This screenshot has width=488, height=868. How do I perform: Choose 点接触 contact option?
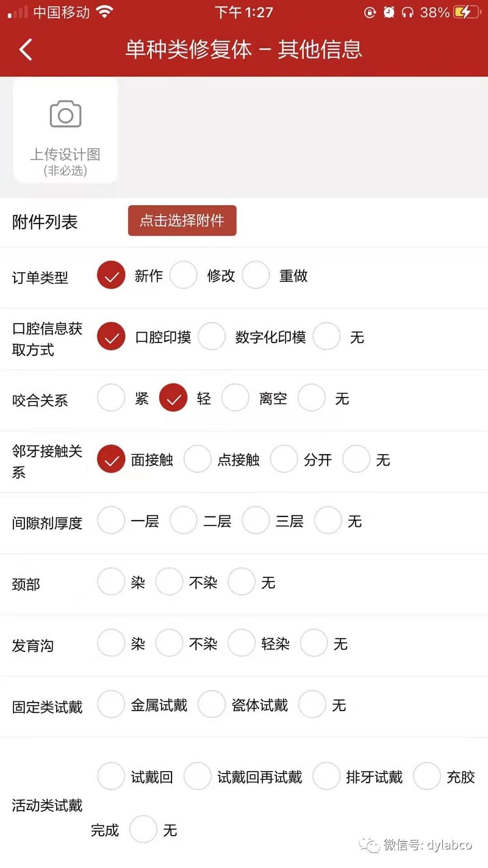click(198, 460)
